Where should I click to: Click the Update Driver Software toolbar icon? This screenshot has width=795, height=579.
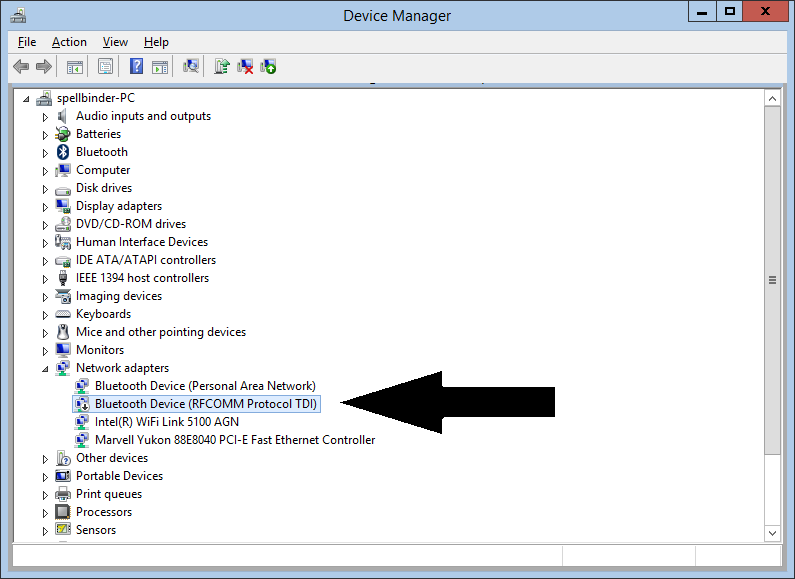(x=222, y=67)
